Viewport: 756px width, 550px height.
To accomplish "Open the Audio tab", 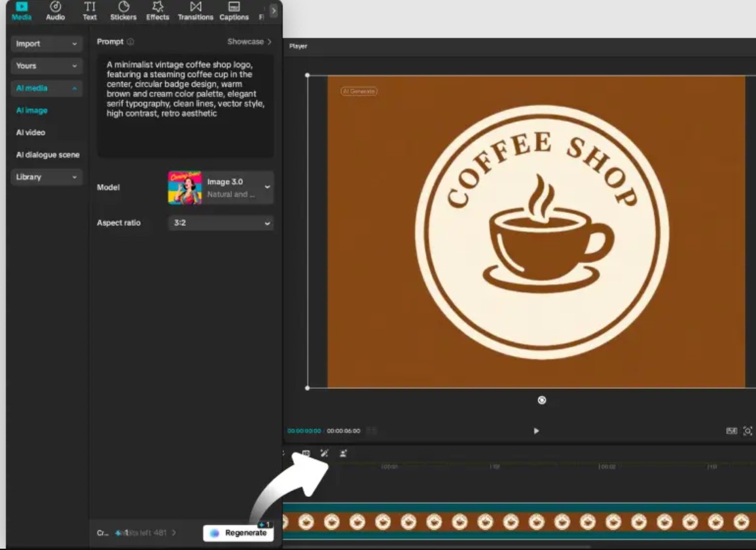I will coord(56,11).
